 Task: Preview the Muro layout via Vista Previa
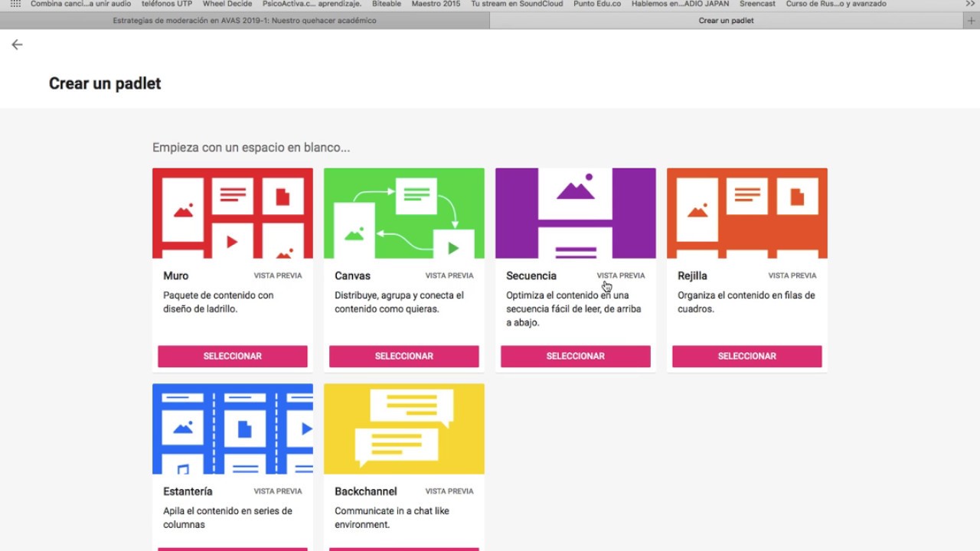278,275
